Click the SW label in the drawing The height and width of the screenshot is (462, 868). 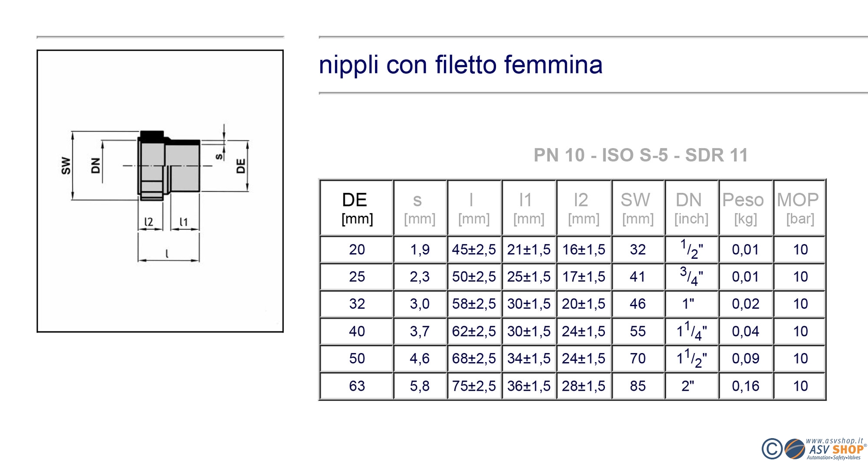coord(66,166)
